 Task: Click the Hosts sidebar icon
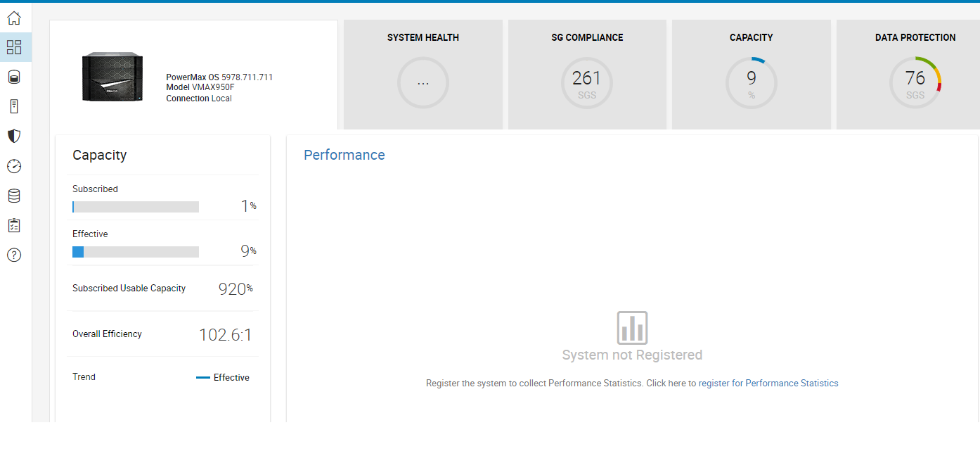[14, 106]
